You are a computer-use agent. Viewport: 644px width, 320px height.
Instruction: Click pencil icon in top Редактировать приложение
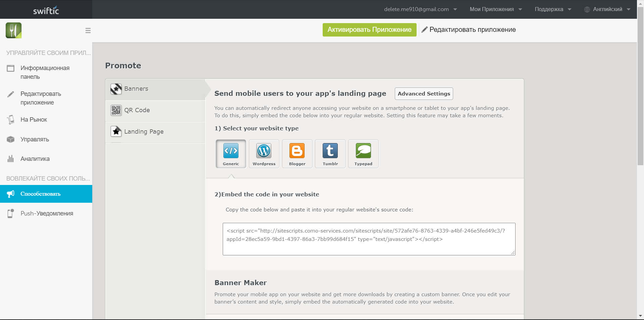coord(424,29)
